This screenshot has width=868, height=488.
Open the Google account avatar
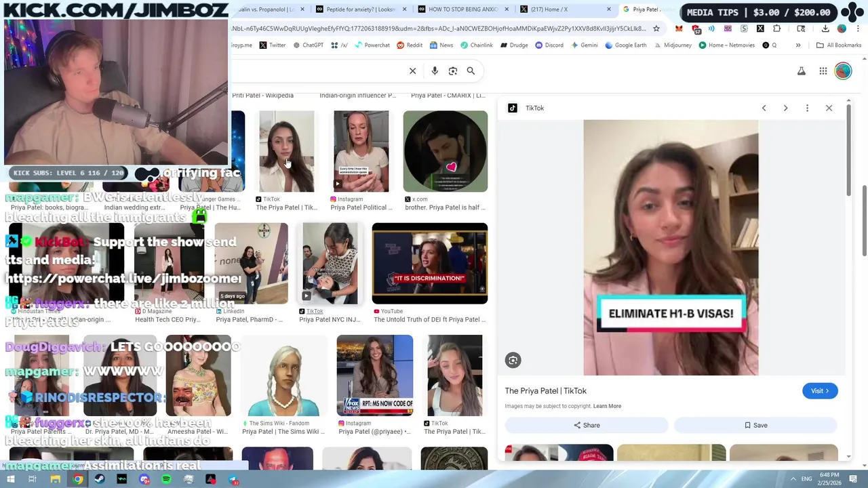[x=843, y=71]
